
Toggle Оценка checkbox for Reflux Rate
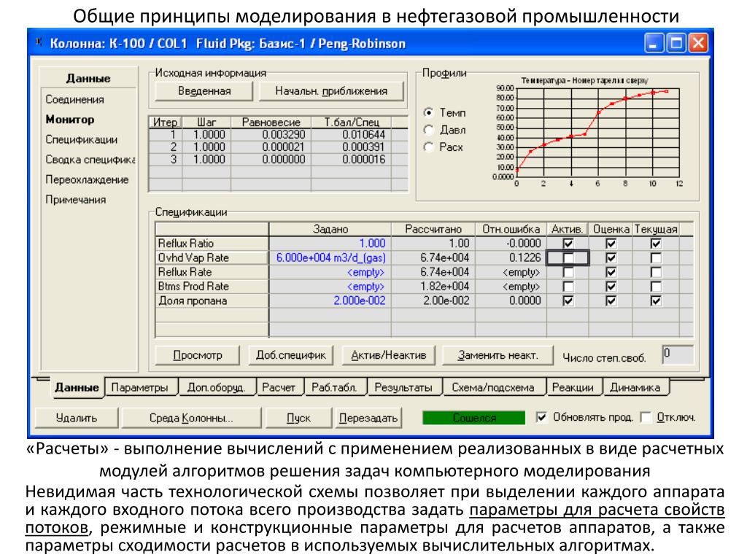pyautogui.click(x=611, y=273)
